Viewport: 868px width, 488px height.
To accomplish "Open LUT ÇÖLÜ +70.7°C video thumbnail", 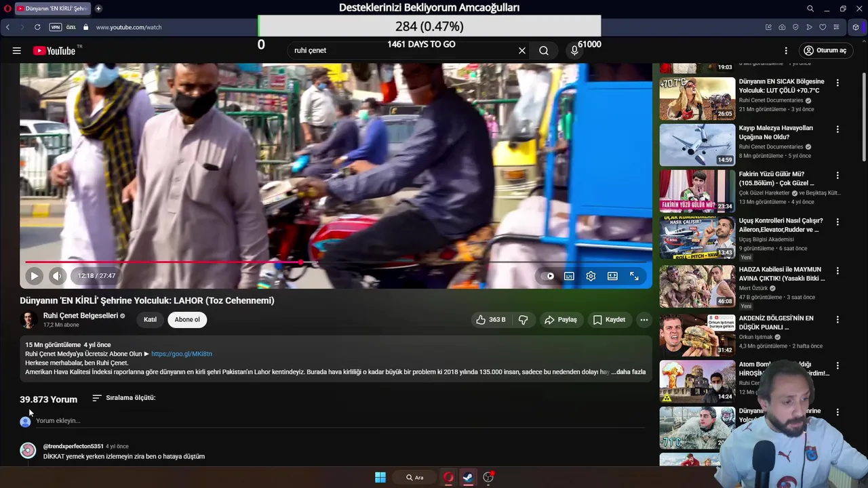I will coord(697,98).
